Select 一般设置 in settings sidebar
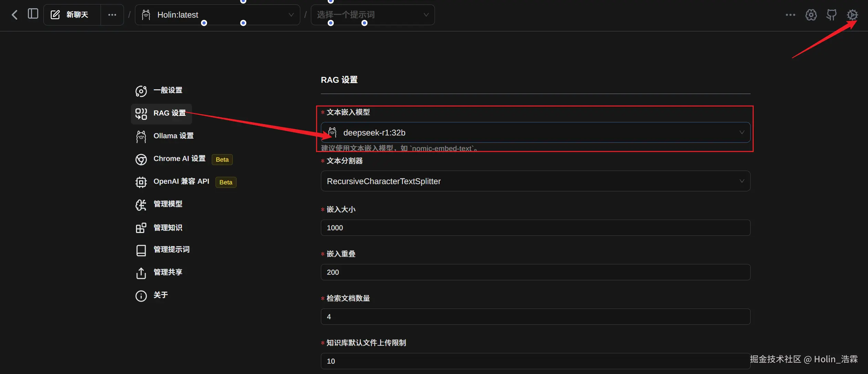 point(167,90)
